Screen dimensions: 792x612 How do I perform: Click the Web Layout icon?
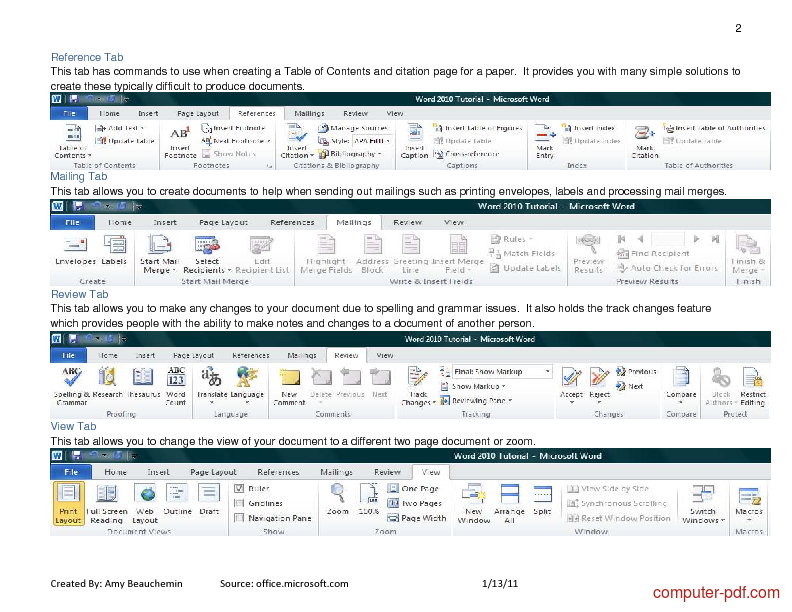[145, 493]
